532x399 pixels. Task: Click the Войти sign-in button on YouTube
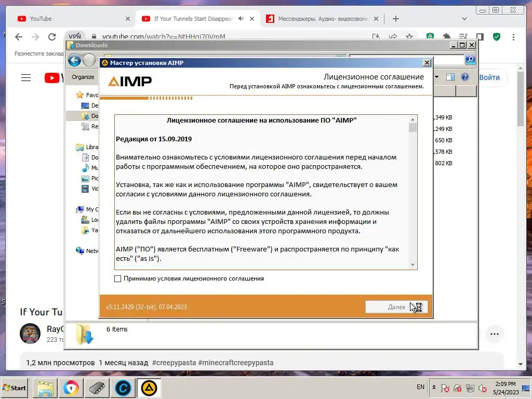click(489, 77)
